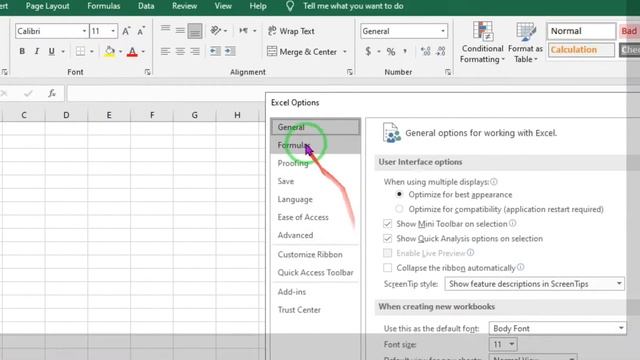Viewport: 640px width, 360px height.
Task: Click Bottom Align icon
Action: [195, 31]
